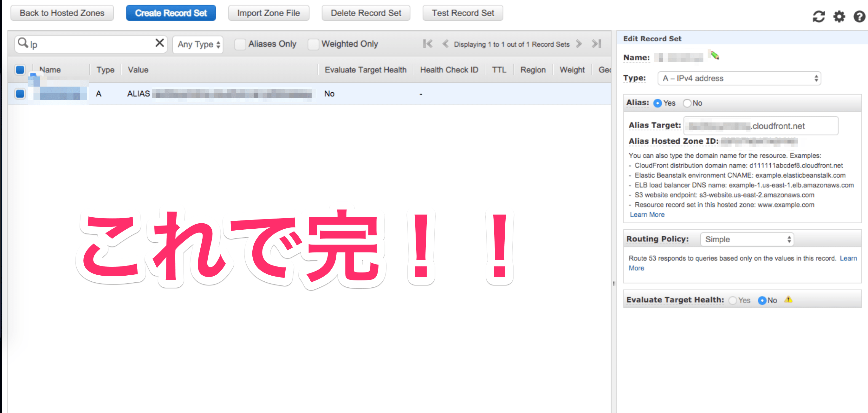Open Learn More link under alias examples
Image resolution: width=868 pixels, height=413 pixels.
pyautogui.click(x=647, y=215)
